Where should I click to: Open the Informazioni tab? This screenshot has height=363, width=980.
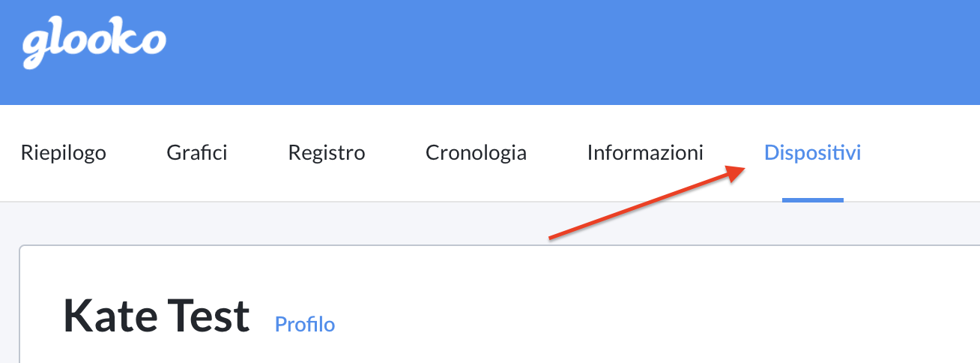pyautogui.click(x=645, y=153)
